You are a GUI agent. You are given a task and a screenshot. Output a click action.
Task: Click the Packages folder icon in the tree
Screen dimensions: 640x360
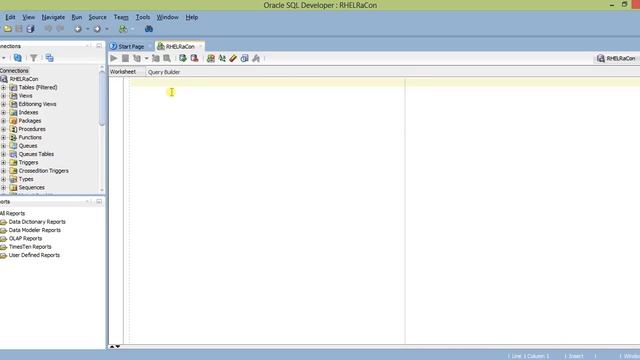pos(13,121)
